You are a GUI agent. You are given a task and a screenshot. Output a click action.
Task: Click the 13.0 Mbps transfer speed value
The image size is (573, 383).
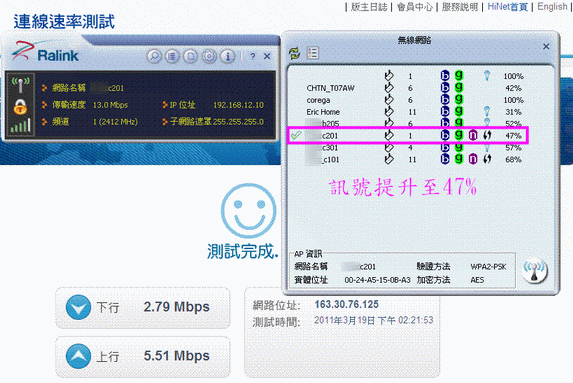point(110,105)
